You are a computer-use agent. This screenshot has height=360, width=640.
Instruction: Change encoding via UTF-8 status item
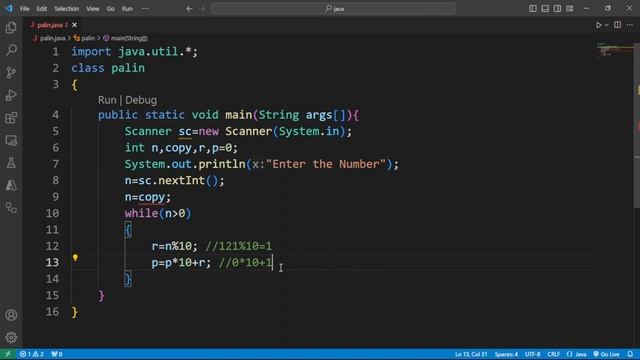(x=532, y=354)
